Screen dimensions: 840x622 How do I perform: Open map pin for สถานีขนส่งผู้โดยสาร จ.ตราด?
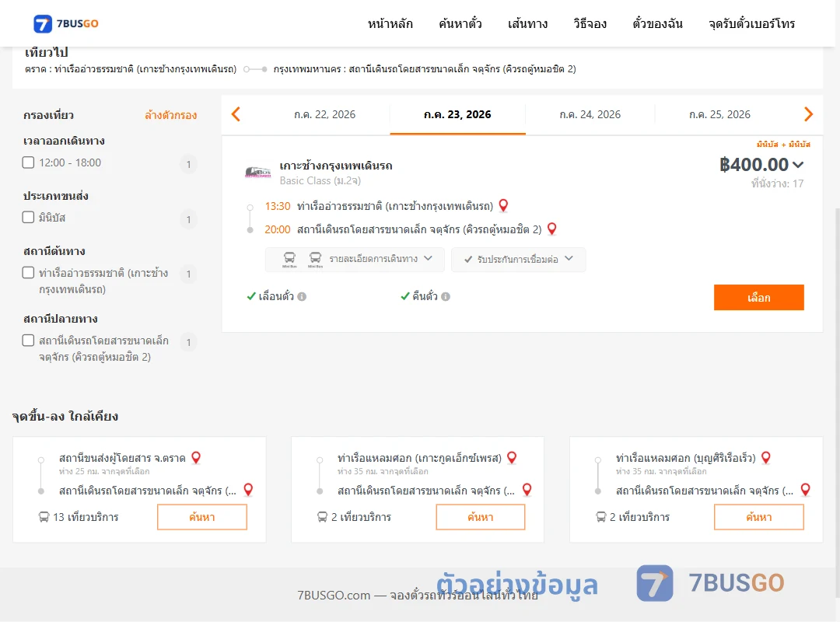point(196,457)
